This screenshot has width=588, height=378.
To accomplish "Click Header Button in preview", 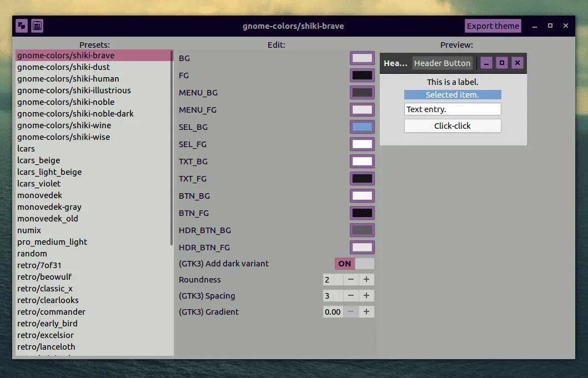I will point(442,63).
